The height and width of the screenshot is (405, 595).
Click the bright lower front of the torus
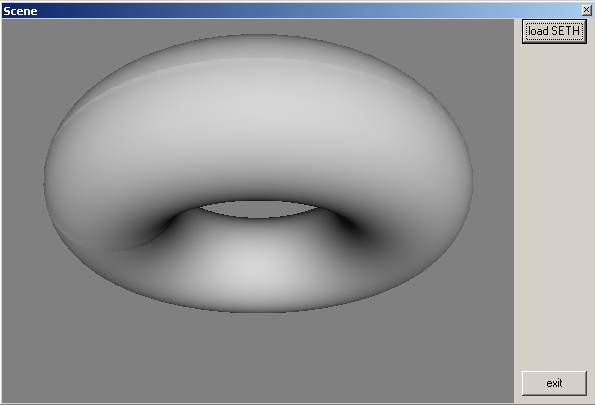pyautogui.click(x=250, y=266)
